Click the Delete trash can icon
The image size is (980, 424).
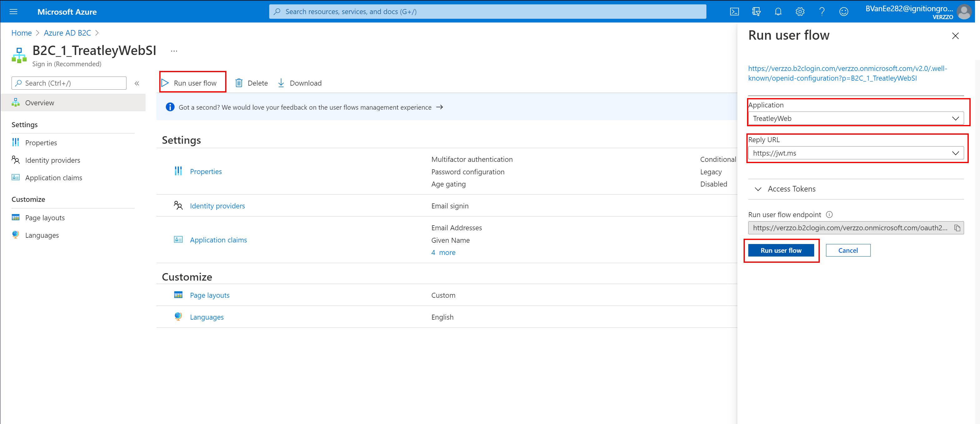(x=239, y=83)
